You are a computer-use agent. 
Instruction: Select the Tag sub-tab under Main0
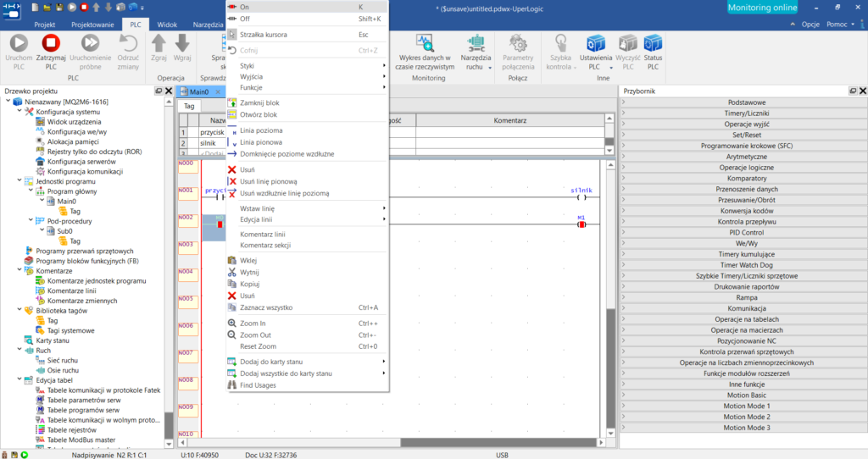pos(189,106)
